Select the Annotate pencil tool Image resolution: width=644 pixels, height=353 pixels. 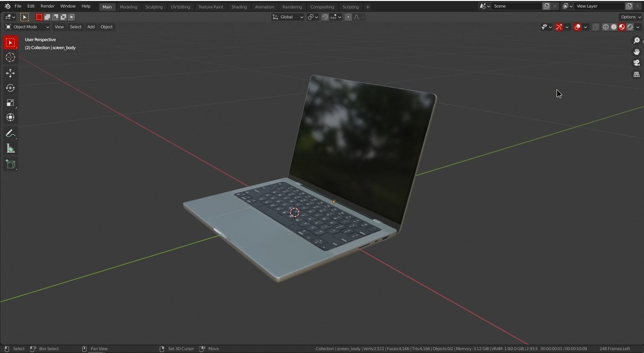(10, 134)
